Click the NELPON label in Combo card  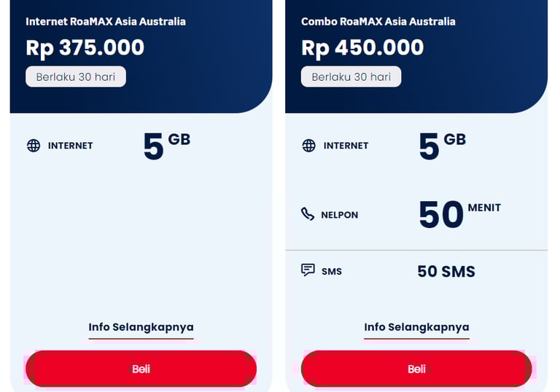point(340,215)
